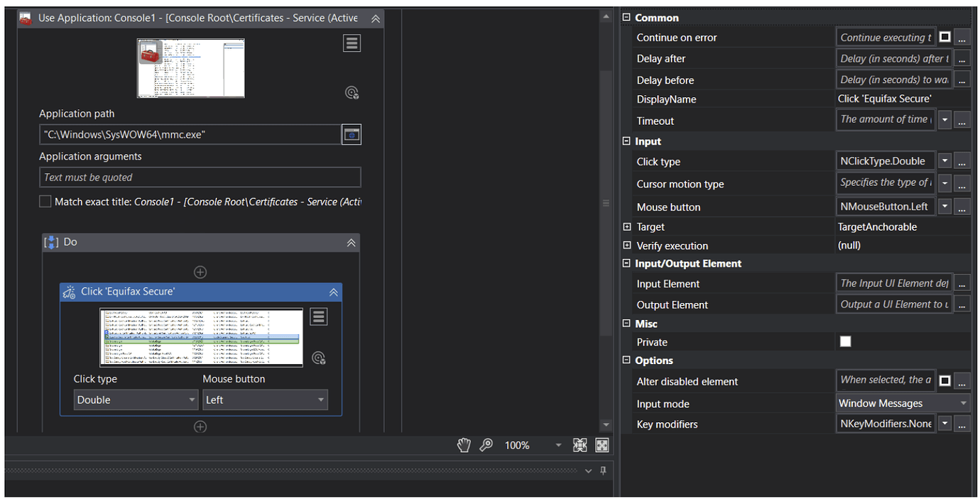Click the ellipsis next to Timeout property

(962, 121)
